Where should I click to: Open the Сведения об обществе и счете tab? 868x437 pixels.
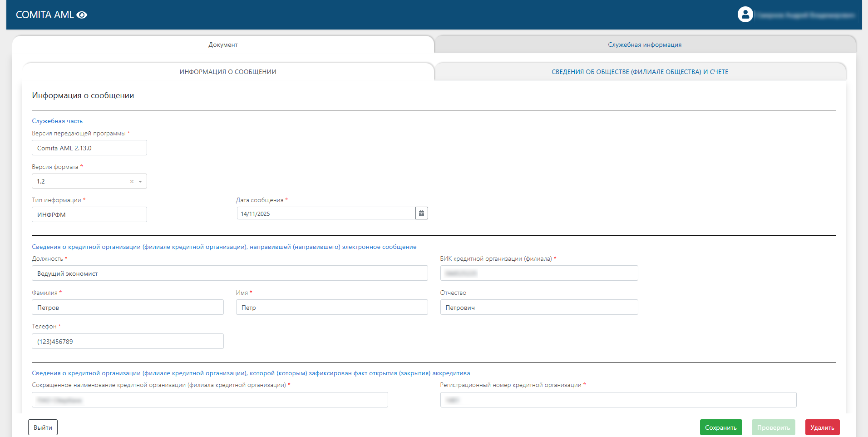tap(640, 72)
